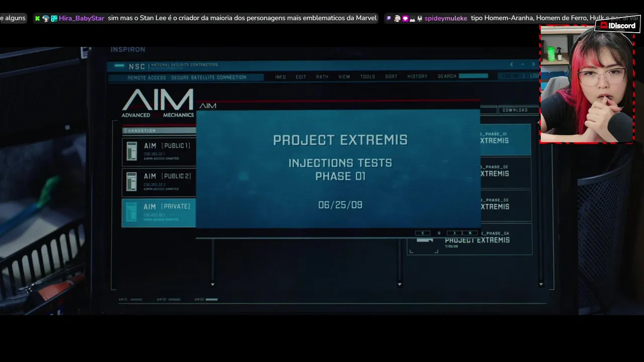Screen dimensions: 644x362
Task: Click the INJECTIONS TESTS text in the popup
Action: (x=340, y=163)
